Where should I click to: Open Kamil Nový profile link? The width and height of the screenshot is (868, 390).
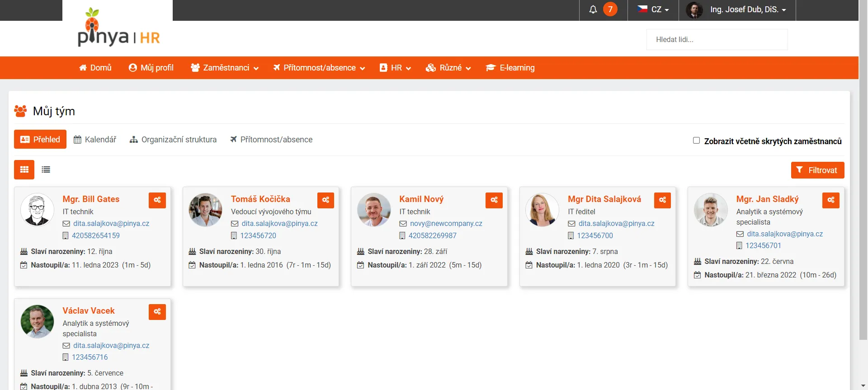pos(421,199)
